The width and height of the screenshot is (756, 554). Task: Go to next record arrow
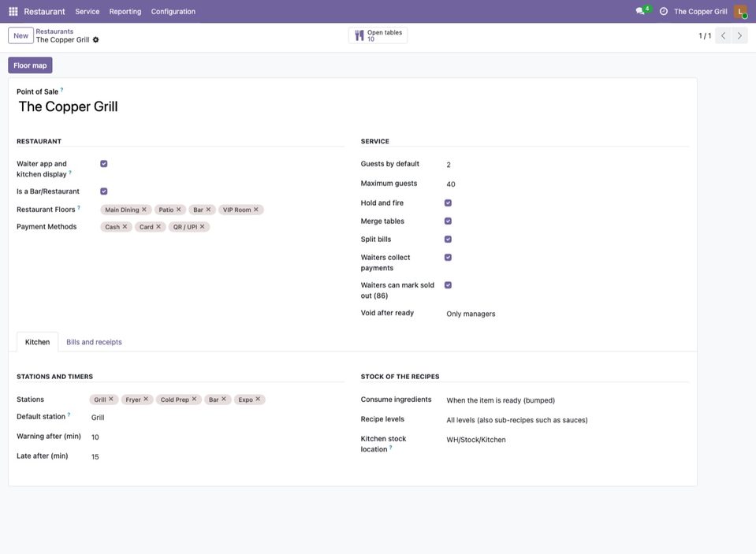click(x=739, y=35)
